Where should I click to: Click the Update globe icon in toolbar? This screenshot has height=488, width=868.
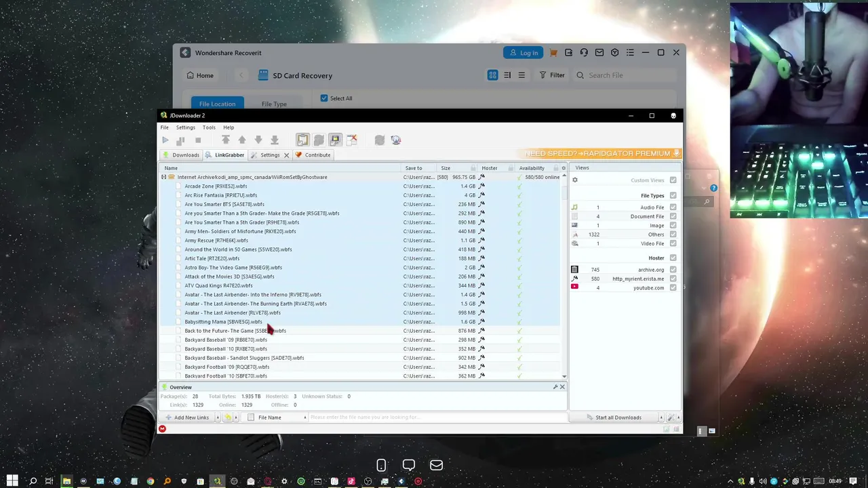(x=396, y=140)
